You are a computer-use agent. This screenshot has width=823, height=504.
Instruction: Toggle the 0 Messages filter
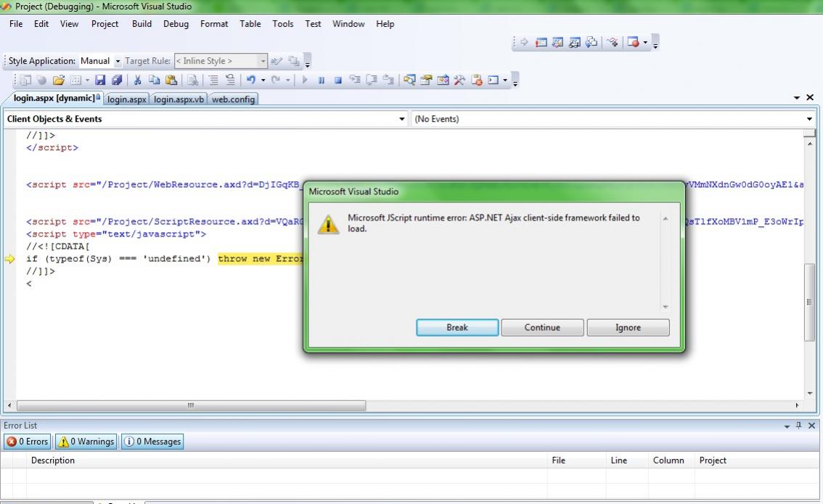point(152,442)
